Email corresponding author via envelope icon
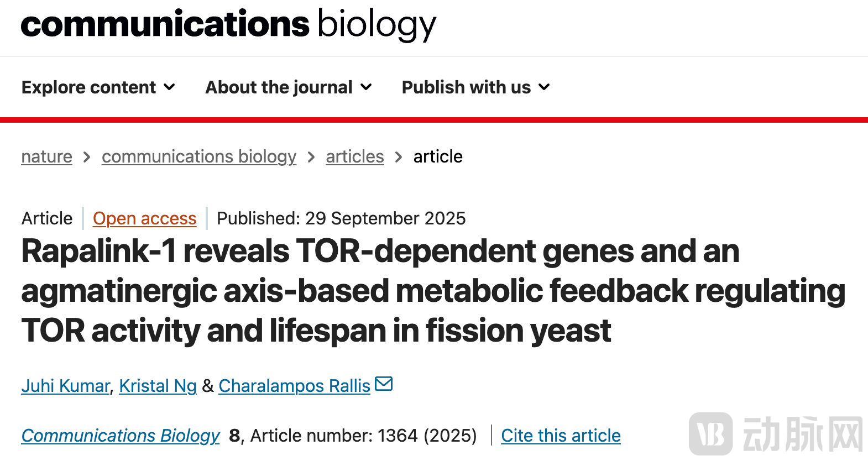Screen dimensions: 868x461 click(x=384, y=384)
